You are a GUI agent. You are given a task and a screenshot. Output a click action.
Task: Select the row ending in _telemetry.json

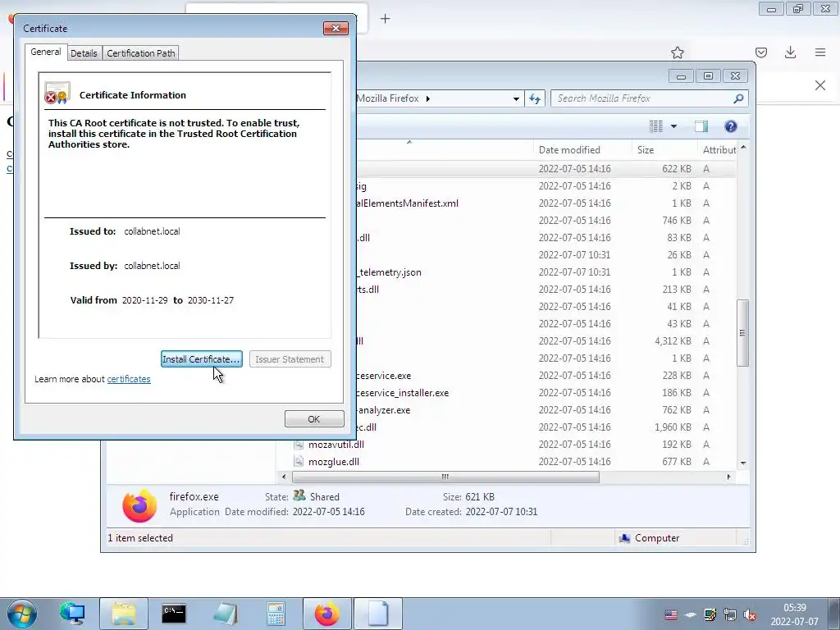(546, 272)
